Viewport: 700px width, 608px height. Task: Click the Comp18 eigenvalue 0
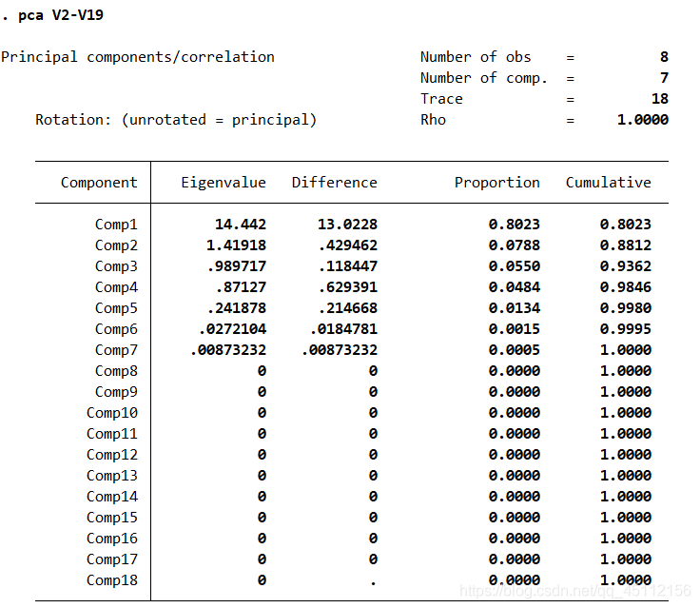click(x=262, y=580)
